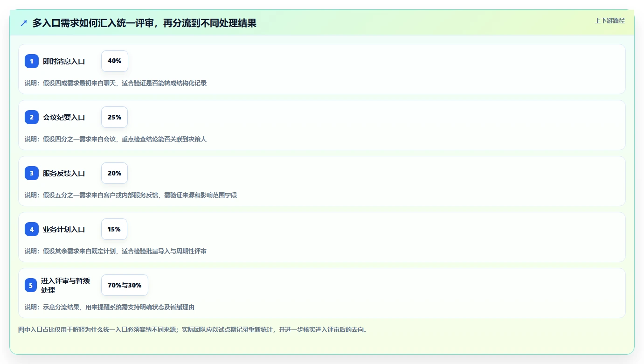Click the description starting 示意分流结果
The image size is (644, 364).
pos(110,307)
